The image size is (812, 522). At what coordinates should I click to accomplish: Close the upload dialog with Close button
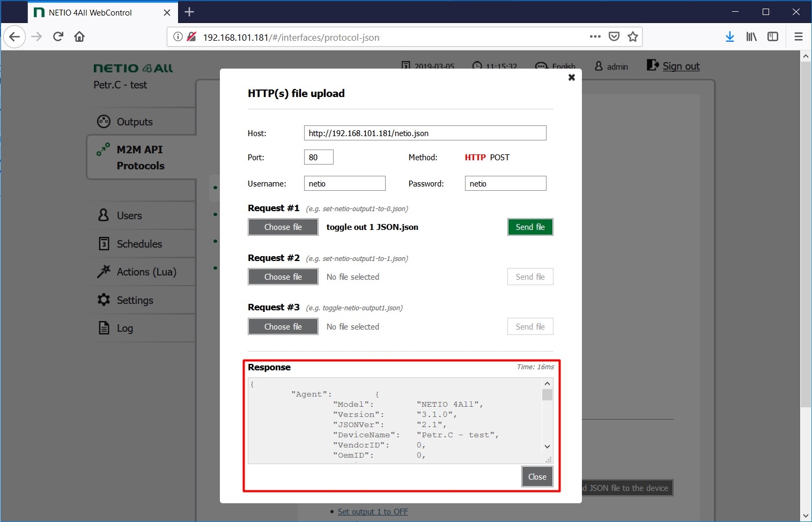(537, 477)
